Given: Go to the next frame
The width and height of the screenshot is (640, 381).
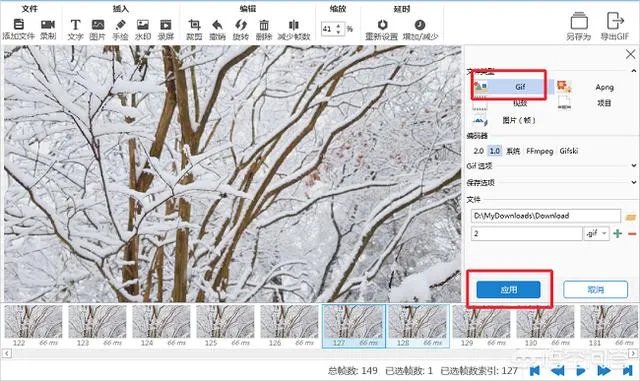Looking at the screenshot, I should pos(604,371).
